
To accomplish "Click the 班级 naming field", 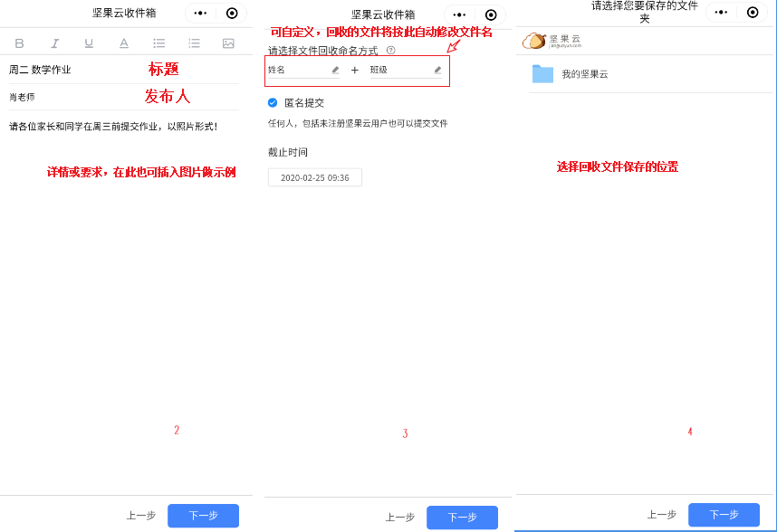I will (406, 71).
